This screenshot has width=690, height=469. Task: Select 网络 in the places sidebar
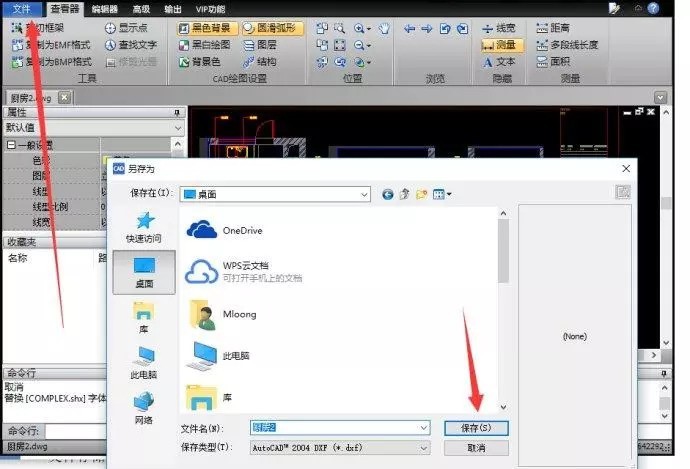(144, 408)
